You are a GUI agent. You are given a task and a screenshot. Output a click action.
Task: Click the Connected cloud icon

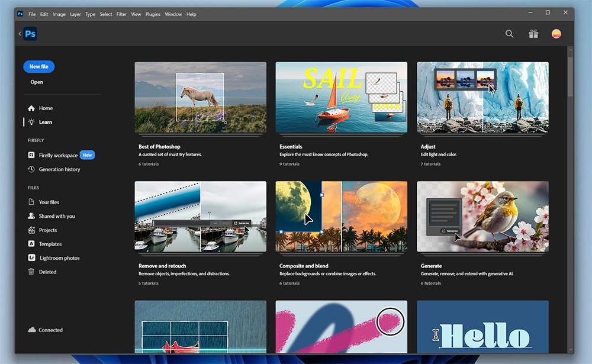coord(32,330)
